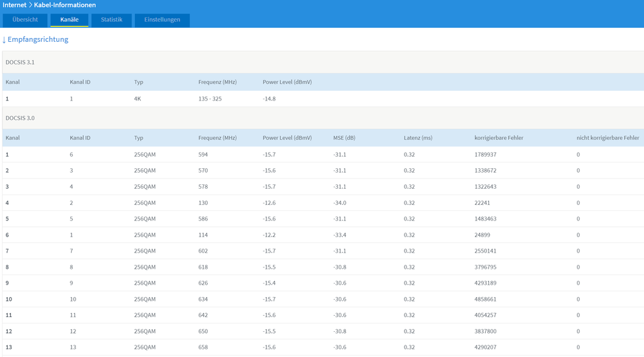The image size is (644, 357).
Task: Click the Latenz (ms) column header
Action: (418, 138)
